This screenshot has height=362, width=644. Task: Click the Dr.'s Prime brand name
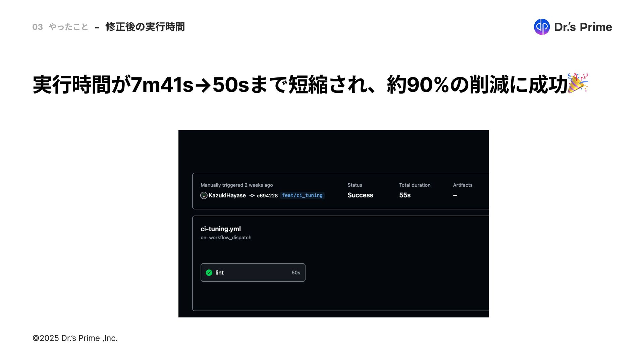coord(583,27)
